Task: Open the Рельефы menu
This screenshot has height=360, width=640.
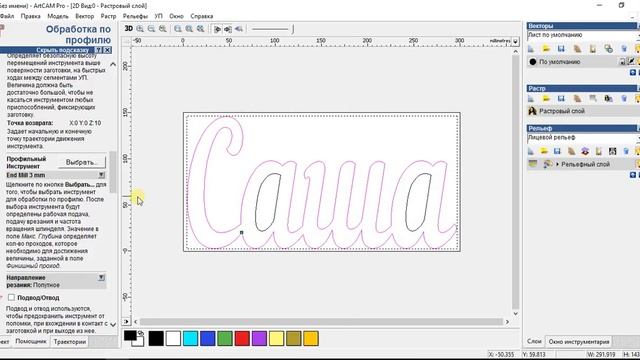Action: coord(135,16)
